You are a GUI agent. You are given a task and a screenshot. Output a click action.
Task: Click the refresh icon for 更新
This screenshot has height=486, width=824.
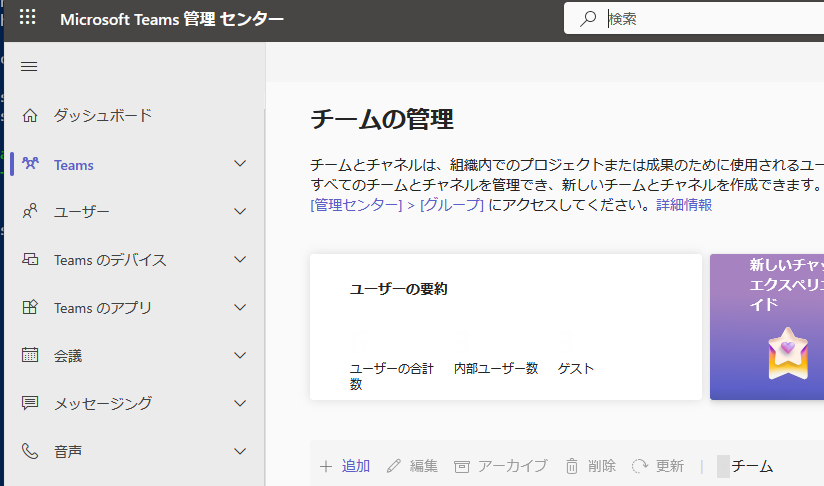[x=640, y=466]
